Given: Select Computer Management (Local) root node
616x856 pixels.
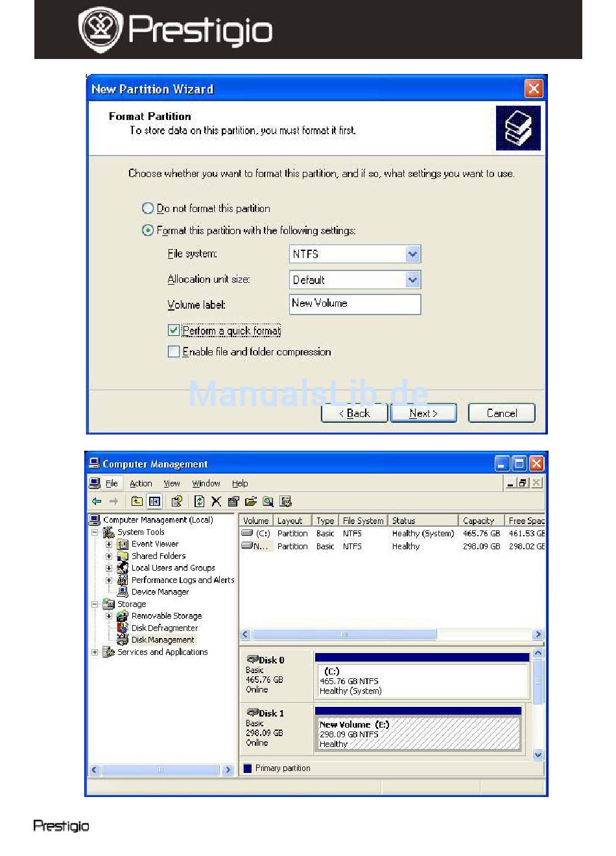Looking at the screenshot, I should click(158, 520).
